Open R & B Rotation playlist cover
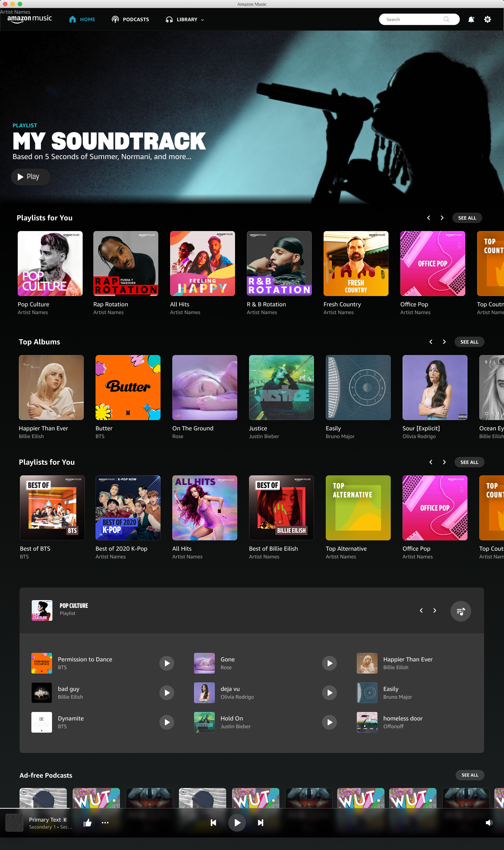Screen dimensions: 504x850 tap(279, 264)
